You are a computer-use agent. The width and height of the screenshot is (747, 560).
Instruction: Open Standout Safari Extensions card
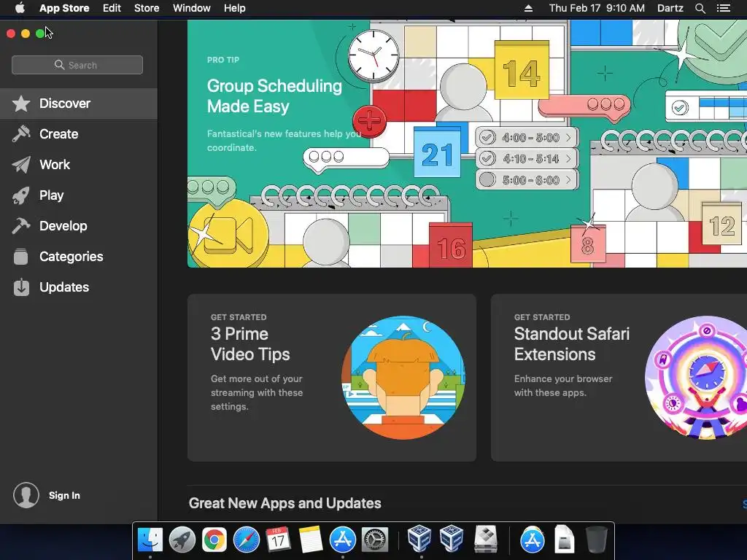pyautogui.click(x=619, y=378)
